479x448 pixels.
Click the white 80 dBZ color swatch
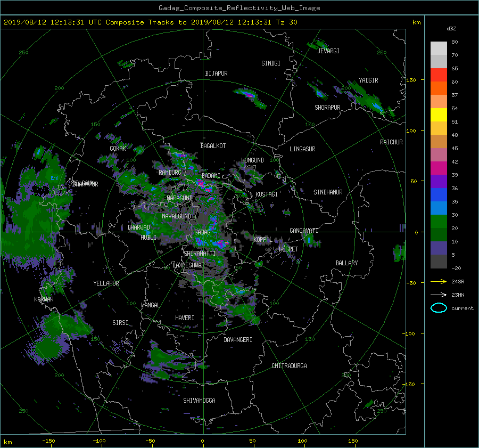coord(439,48)
